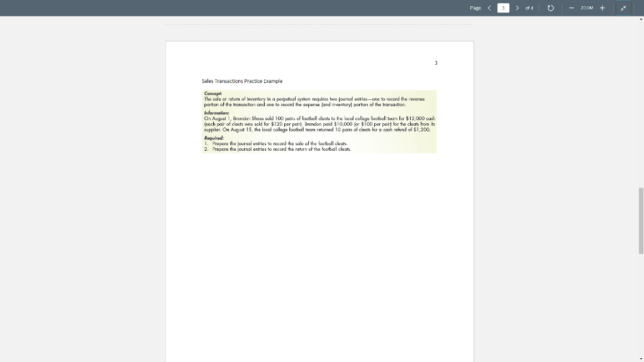Click the 'ZOOM' label

[x=587, y=8]
